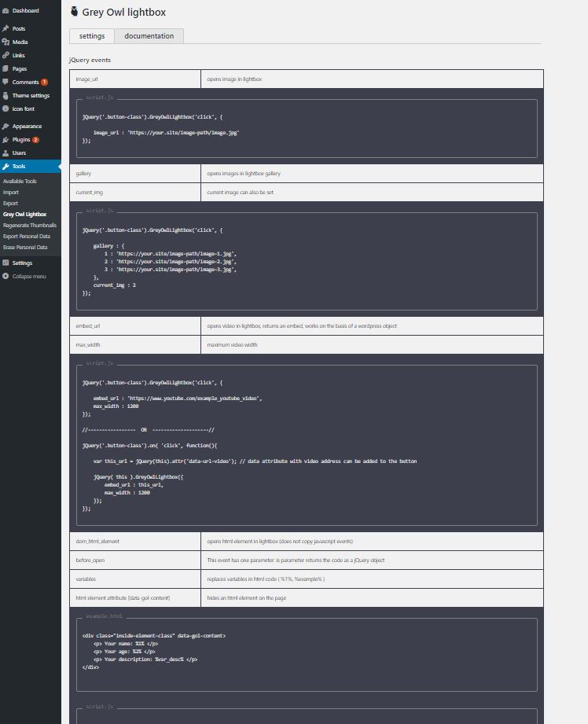Click the Posts pushpin icon
Image resolution: width=588 pixels, height=724 pixels.
point(6,28)
